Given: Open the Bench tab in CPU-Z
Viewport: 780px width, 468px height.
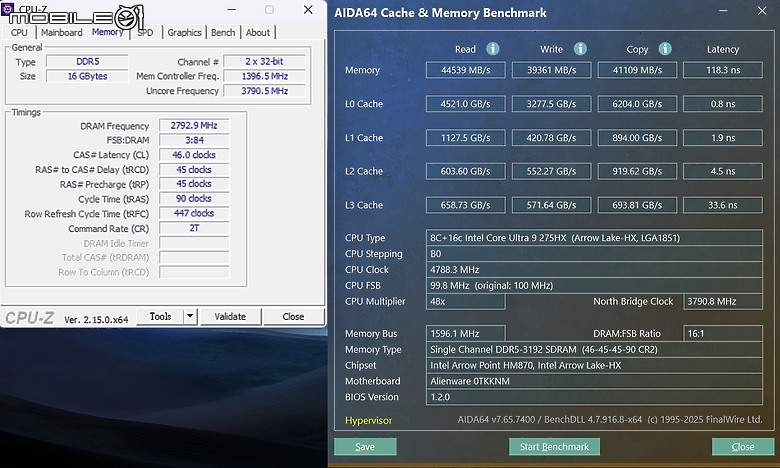Looking at the screenshot, I should tap(223, 32).
